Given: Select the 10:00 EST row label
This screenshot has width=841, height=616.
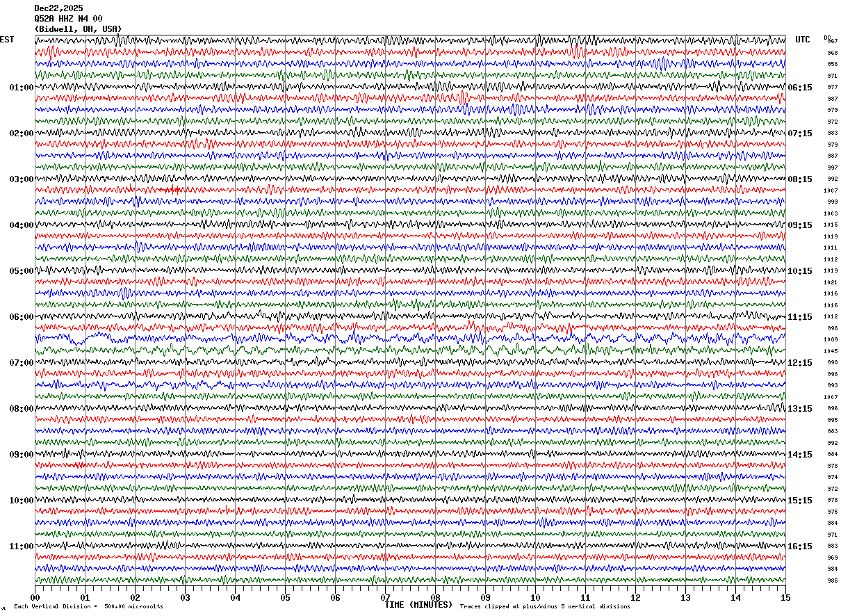Looking at the screenshot, I should 22,501.
